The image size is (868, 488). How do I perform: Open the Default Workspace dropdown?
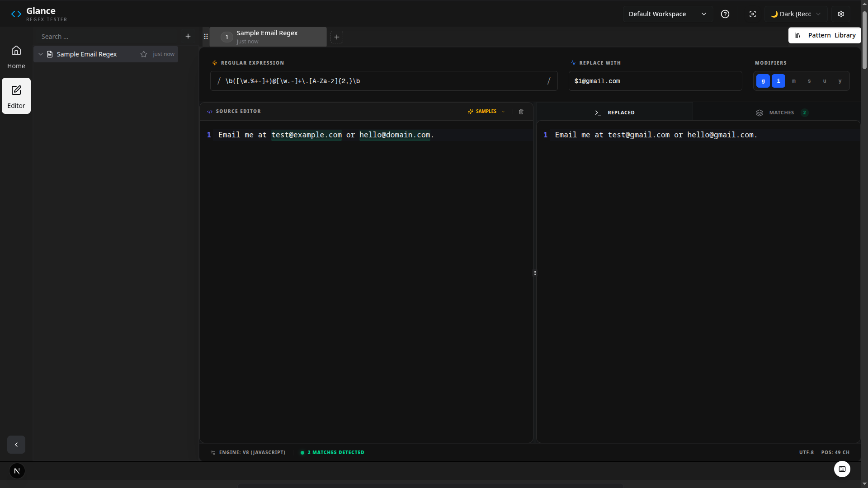[x=668, y=14]
